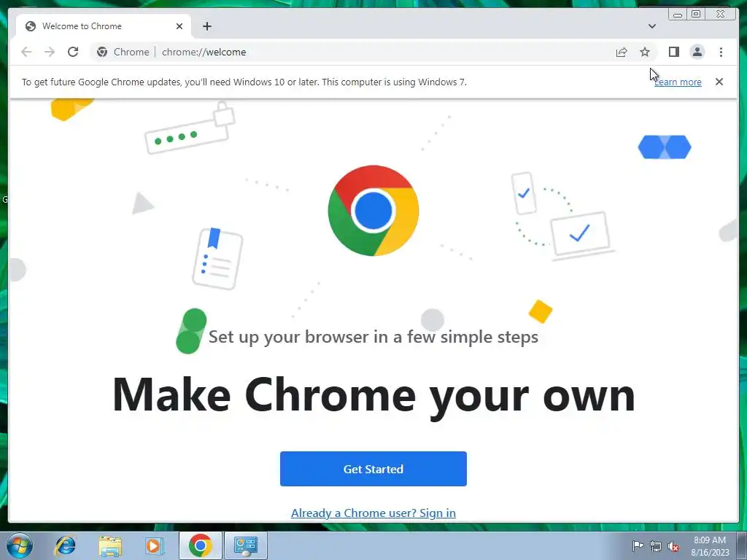Select the Welcome to Chrome tab
Viewport: 747px width, 560px height.
pos(104,26)
